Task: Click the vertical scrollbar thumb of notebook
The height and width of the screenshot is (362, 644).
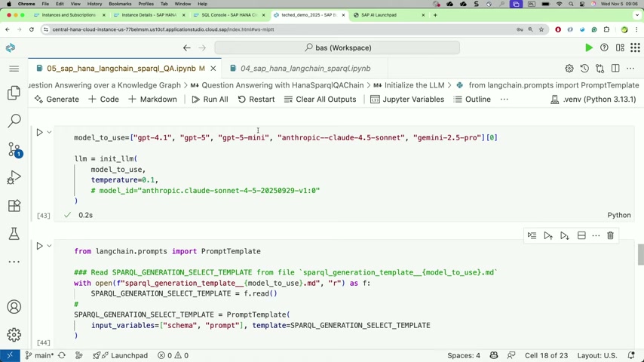Action: click(640, 255)
